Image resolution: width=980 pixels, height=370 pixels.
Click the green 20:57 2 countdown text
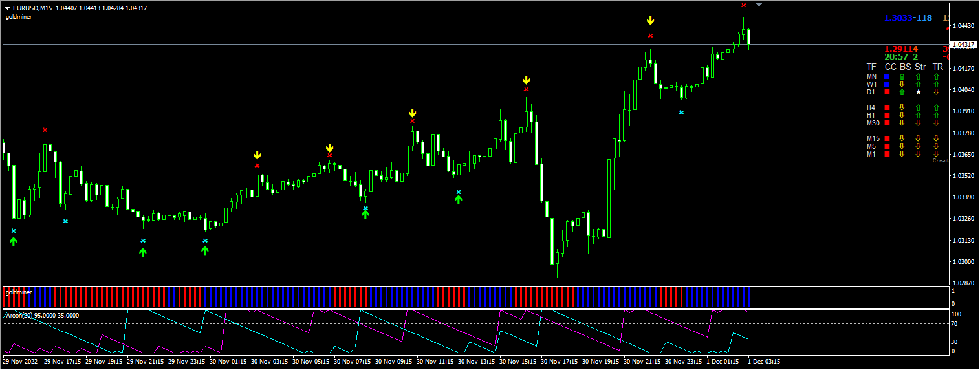click(x=901, y=57)
